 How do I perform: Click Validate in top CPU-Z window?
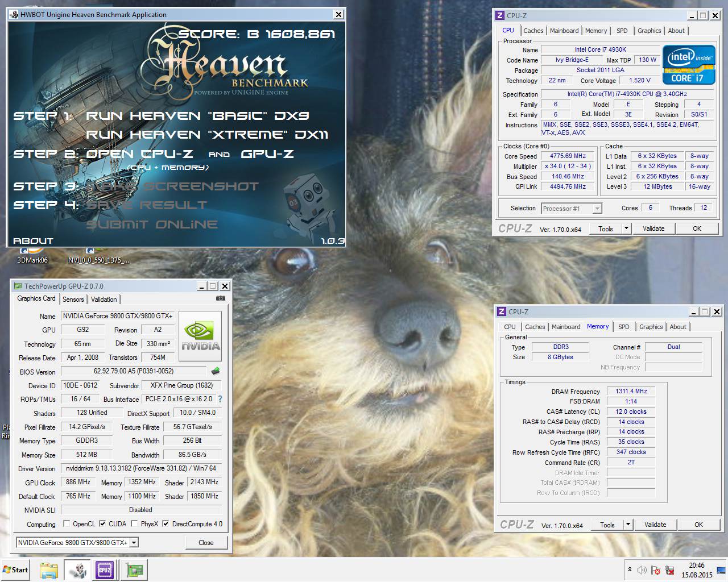tap(653, 228)
